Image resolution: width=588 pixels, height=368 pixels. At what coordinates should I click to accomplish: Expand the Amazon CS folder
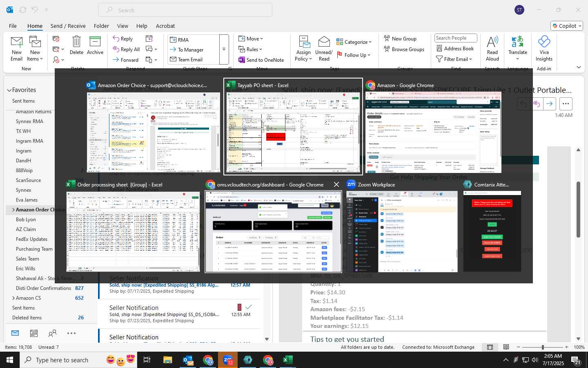click(13, 298)
